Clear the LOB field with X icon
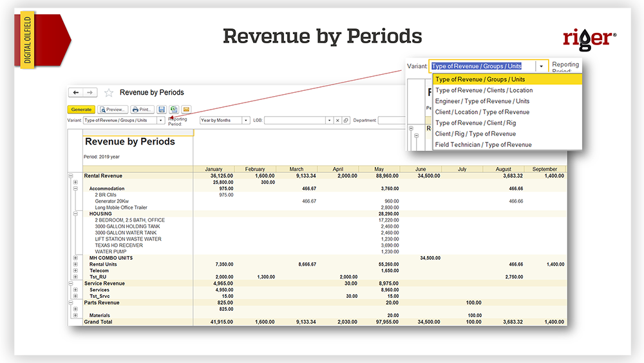Viewport: 644px width, 363px height. pos(337,121)
